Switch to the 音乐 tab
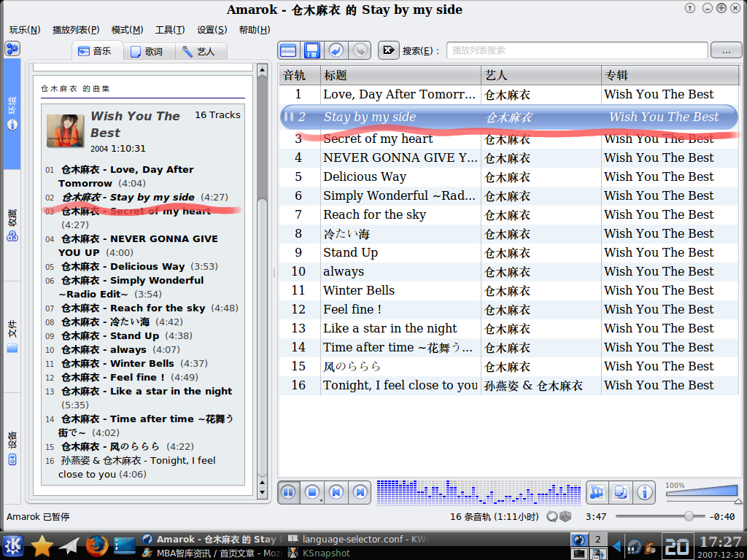747x560 pixels. tap(97, 51)
